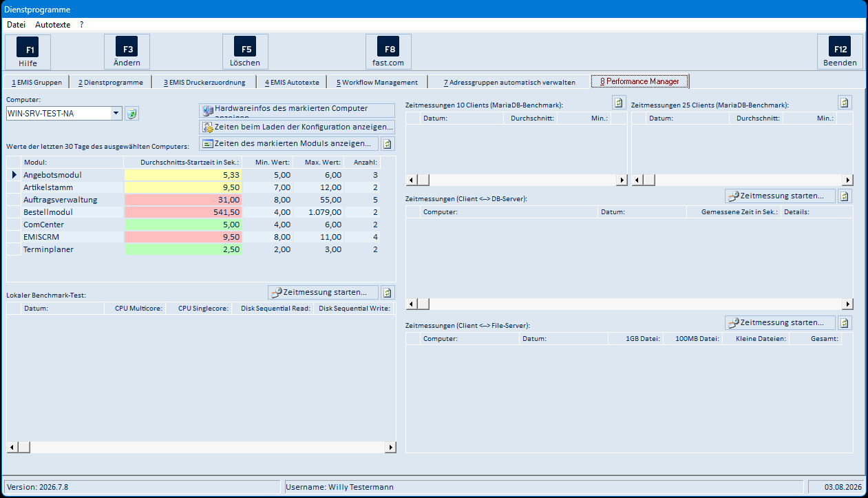Select the Angebotsmodul row
868x498 pixels.
pos(193,175)
